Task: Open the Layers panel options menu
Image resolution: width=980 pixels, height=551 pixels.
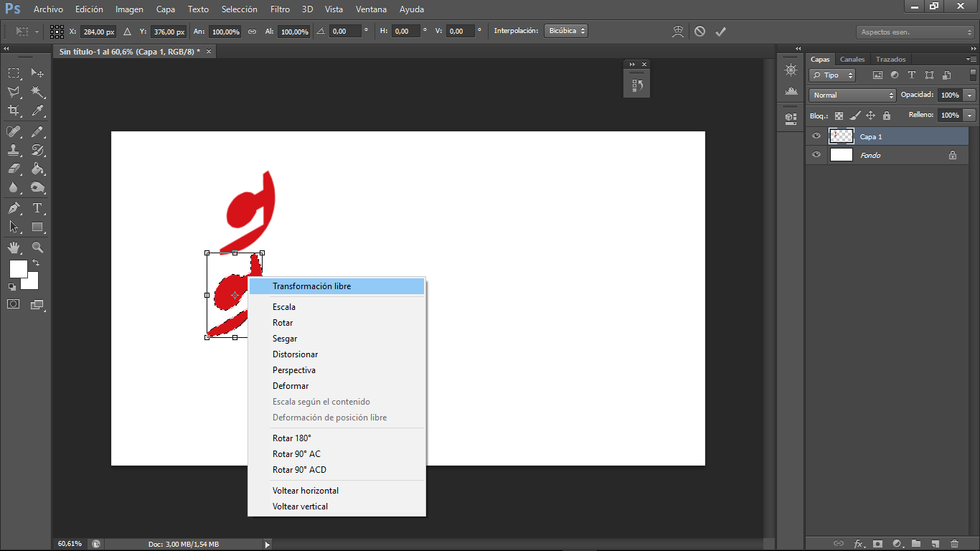Action: click(x=971, y=60)
